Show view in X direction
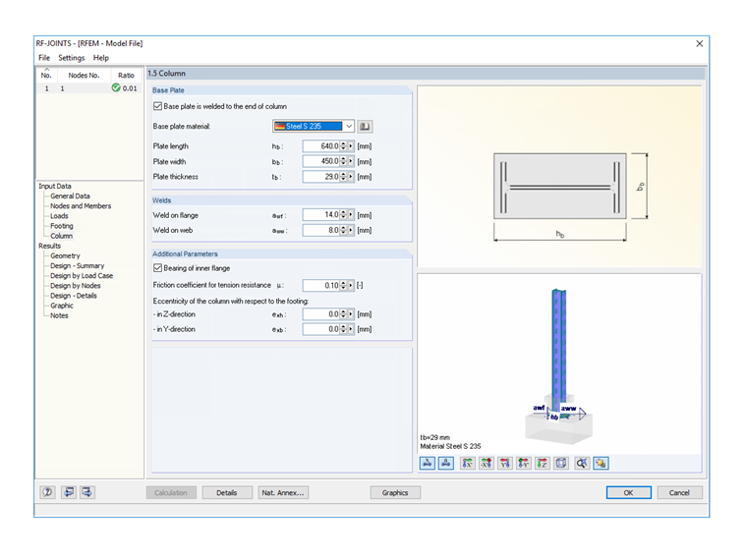 468,463
